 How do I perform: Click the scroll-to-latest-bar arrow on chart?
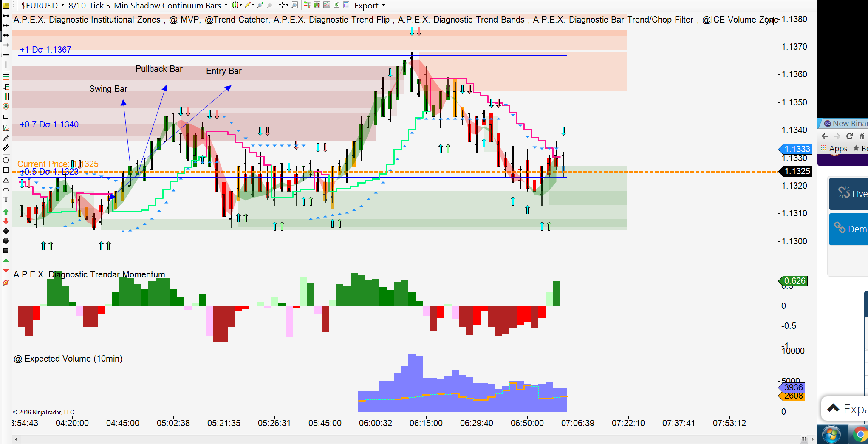(769, 21)
